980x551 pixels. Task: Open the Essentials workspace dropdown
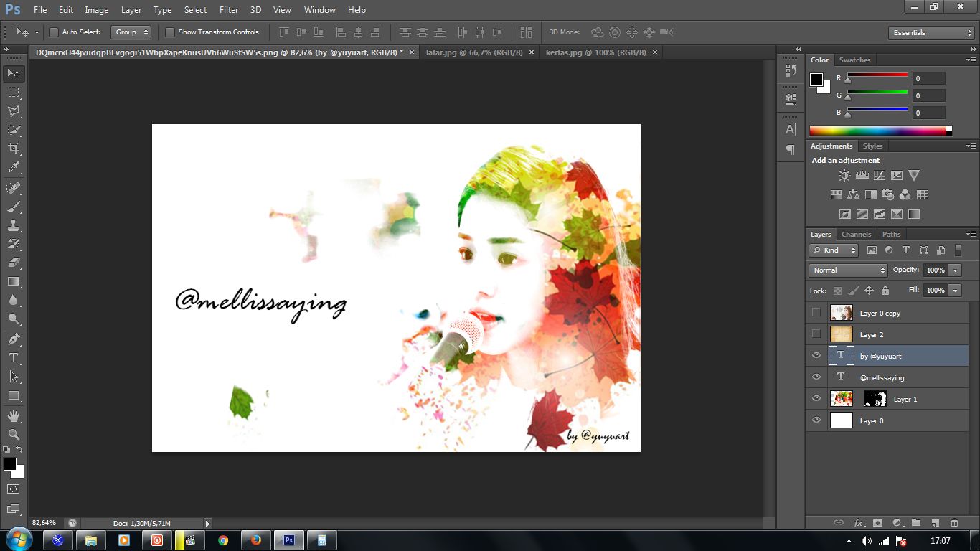pyautogui.click(x=930, y=32)
